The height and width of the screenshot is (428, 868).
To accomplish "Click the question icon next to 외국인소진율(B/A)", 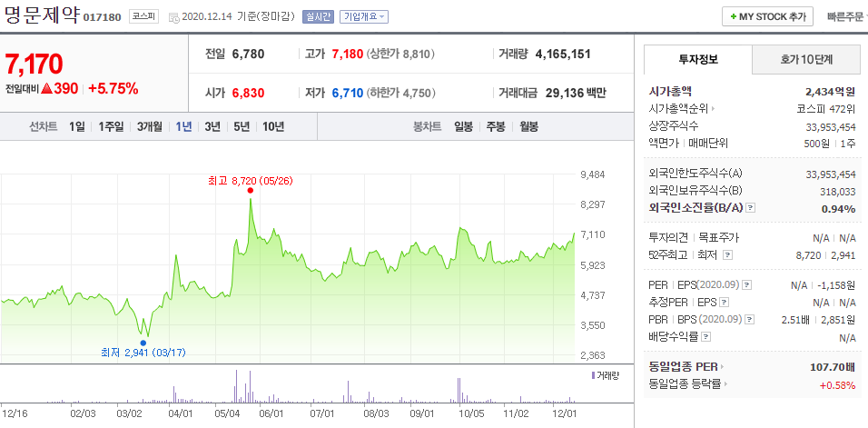I will point(751,208).
